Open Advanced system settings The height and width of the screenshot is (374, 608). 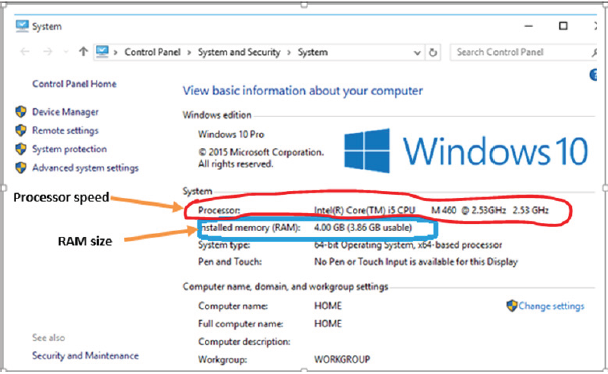85,168
